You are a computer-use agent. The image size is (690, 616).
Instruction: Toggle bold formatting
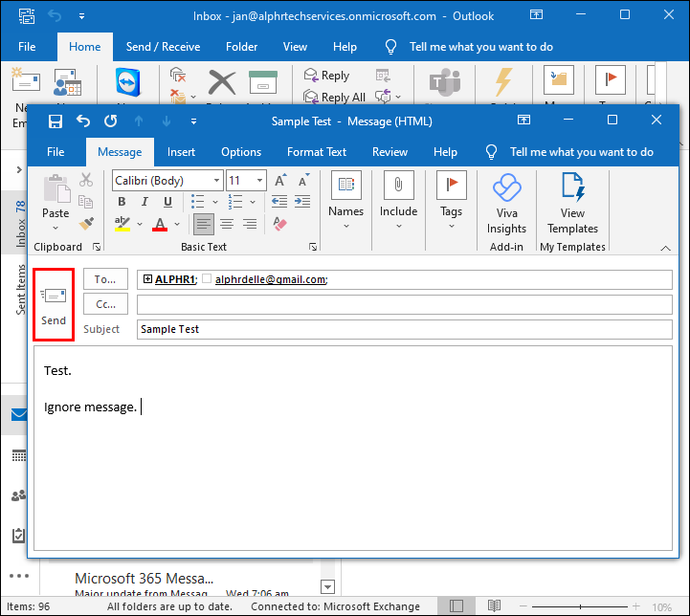[122, 202]
